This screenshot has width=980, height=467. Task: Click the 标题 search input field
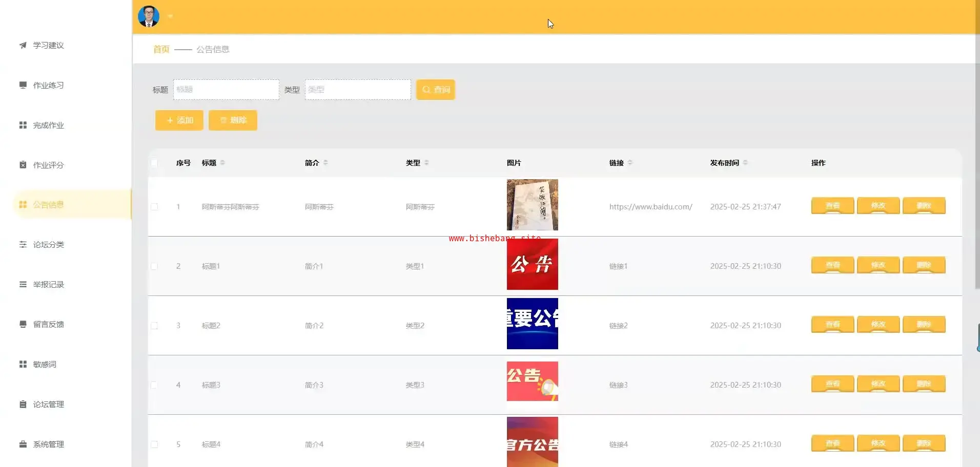[x=226, y=90]
